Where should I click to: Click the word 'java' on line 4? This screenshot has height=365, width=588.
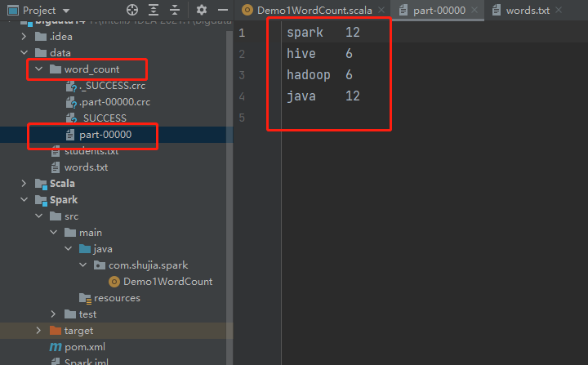tap(301, 96)
